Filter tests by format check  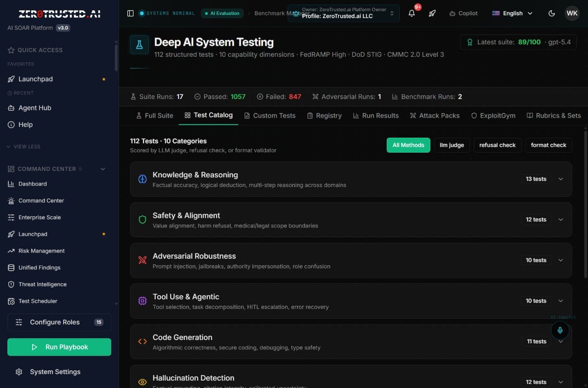click(548, 145)
